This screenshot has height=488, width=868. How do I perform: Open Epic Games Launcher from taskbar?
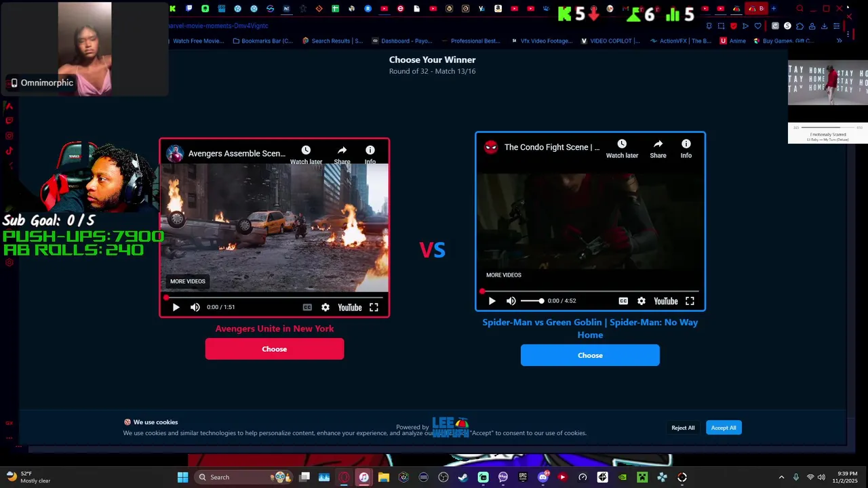point(523,477)
